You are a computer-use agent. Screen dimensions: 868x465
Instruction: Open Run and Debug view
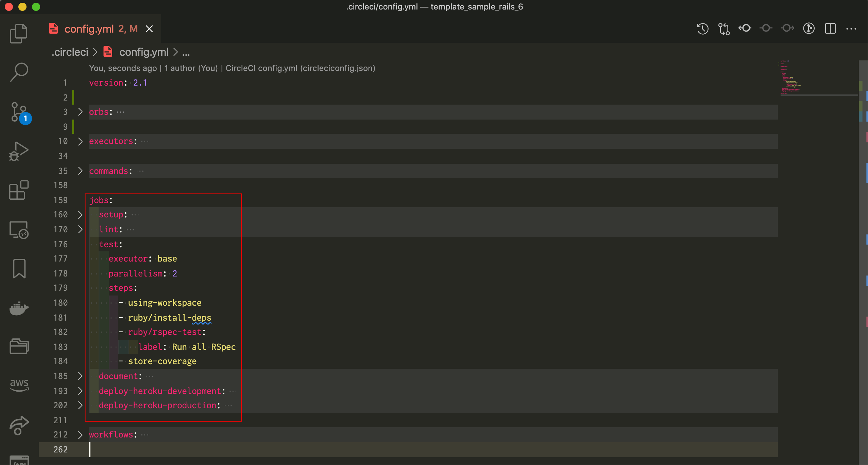(19, 151)
